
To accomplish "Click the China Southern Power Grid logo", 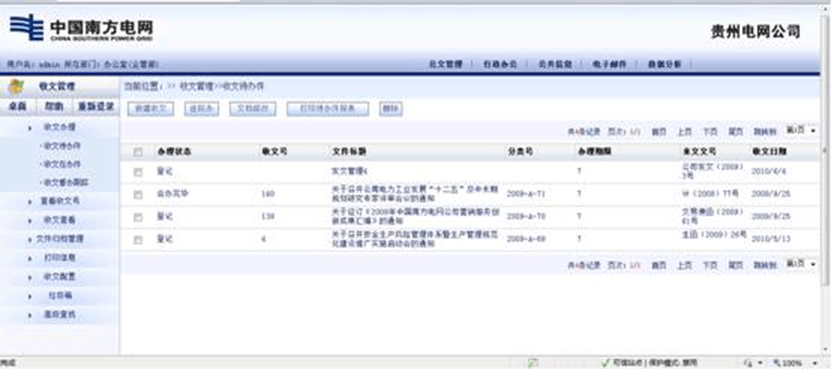I will pos(81,28).
